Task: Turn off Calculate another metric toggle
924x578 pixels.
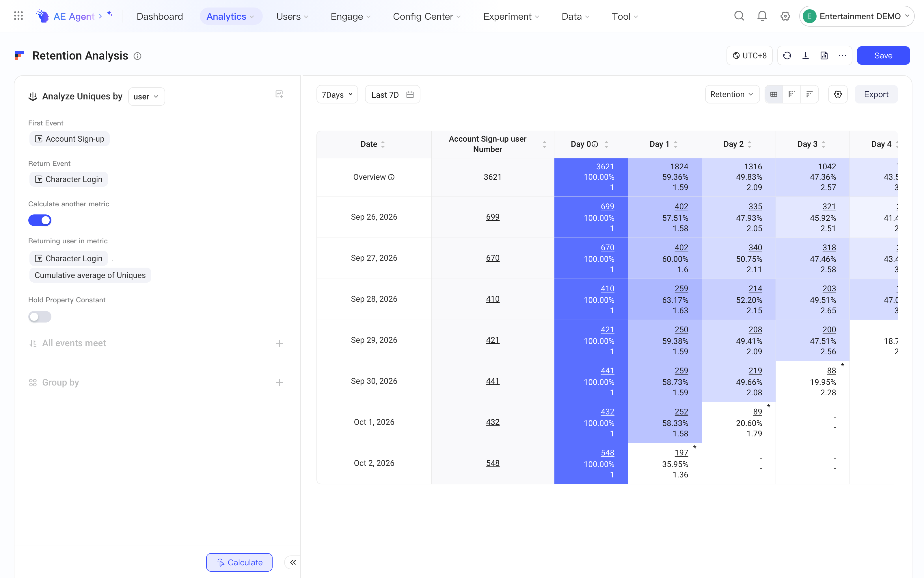Action: (x=40, y=220)
